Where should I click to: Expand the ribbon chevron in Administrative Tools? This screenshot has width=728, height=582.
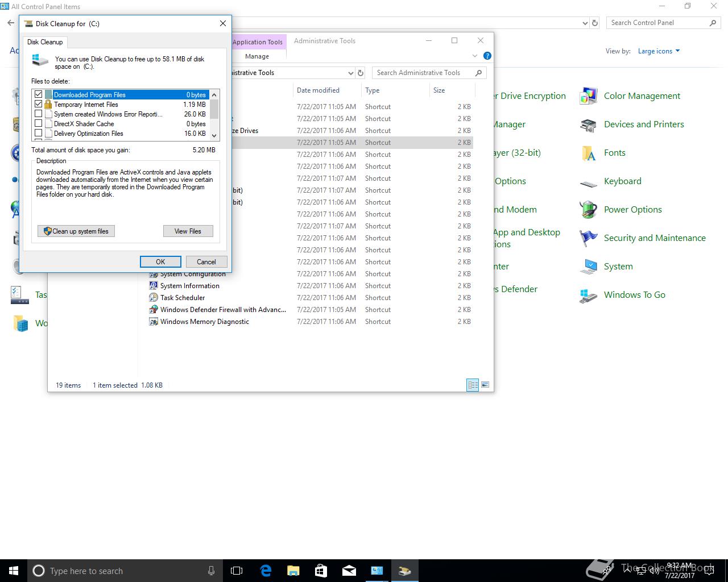475,56
